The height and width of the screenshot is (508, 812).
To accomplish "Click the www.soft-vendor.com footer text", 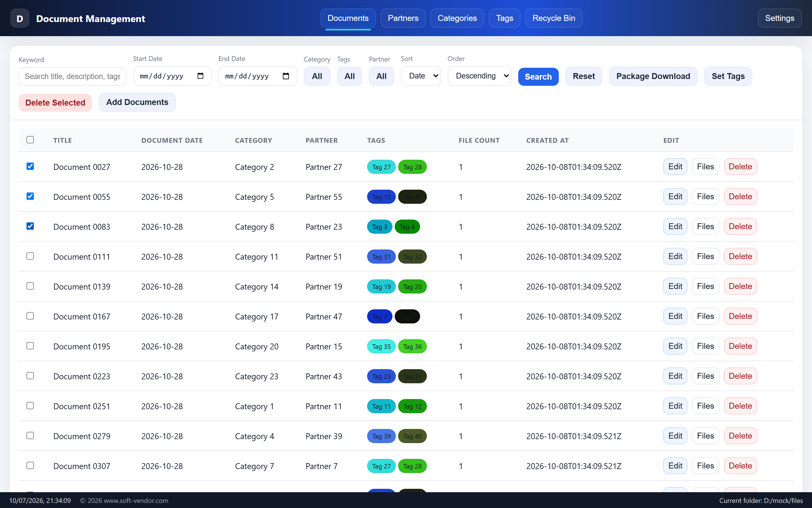I will click(136, 501).
